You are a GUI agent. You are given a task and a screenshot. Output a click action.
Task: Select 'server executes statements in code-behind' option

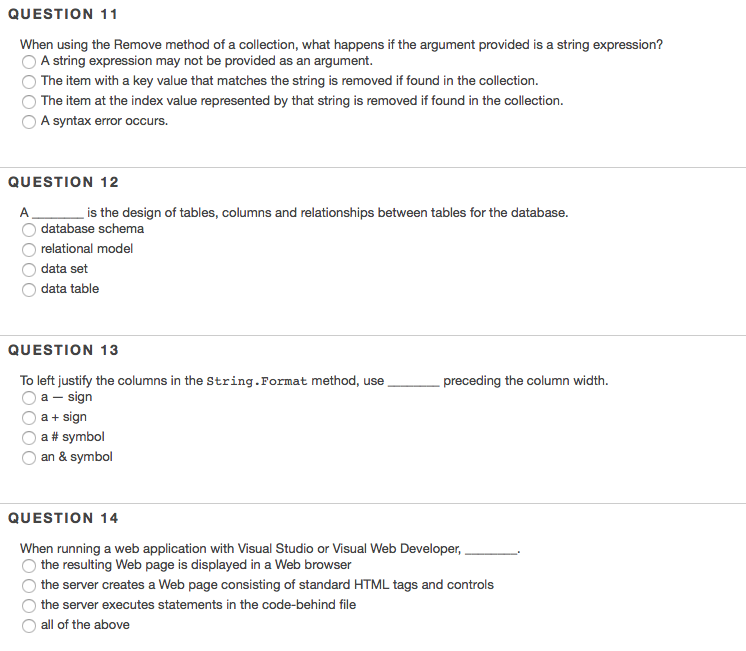[29, 606]
